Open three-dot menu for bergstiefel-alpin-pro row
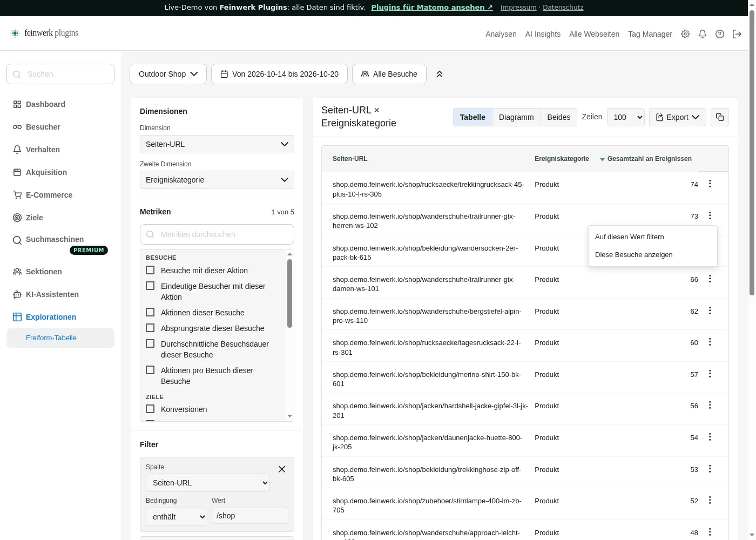The width and height of the screenshot is (756, 540). 710,310
